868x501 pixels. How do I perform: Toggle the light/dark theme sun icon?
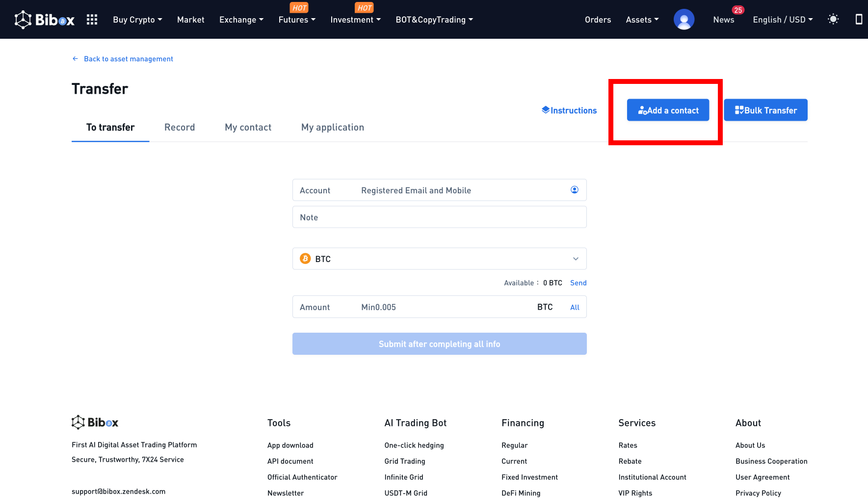point(833,20)
